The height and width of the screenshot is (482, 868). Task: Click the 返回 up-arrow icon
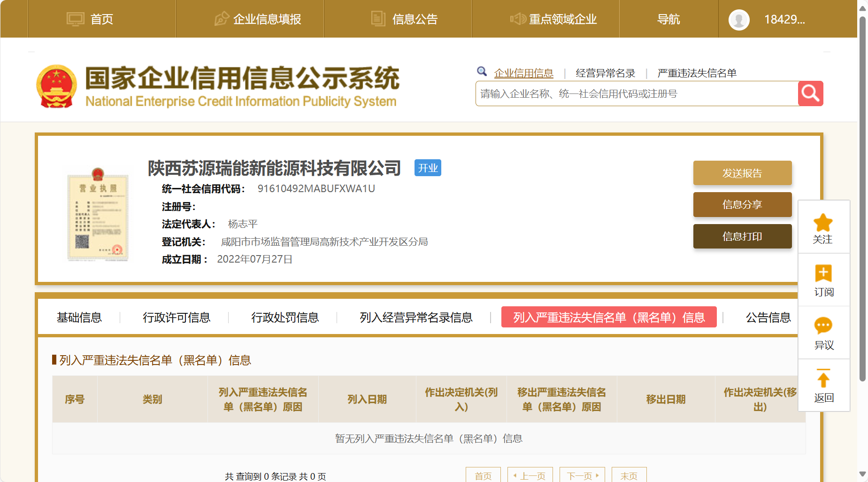823,379
